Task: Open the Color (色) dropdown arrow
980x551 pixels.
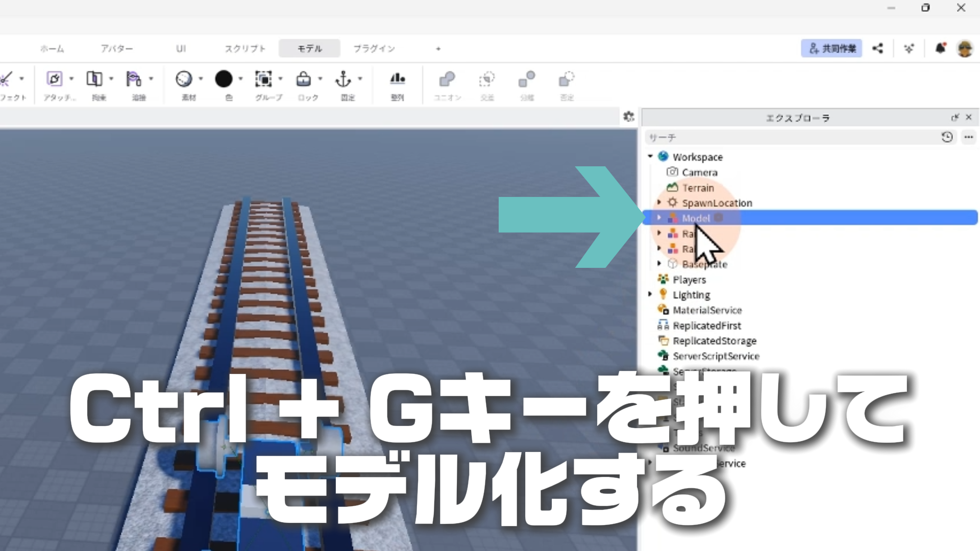Action: 241,79
